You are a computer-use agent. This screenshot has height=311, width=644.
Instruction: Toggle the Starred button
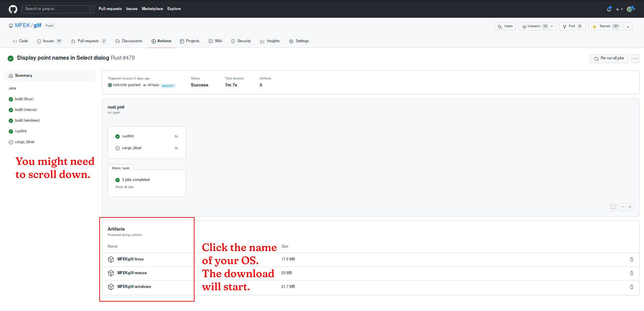point(606,26)
